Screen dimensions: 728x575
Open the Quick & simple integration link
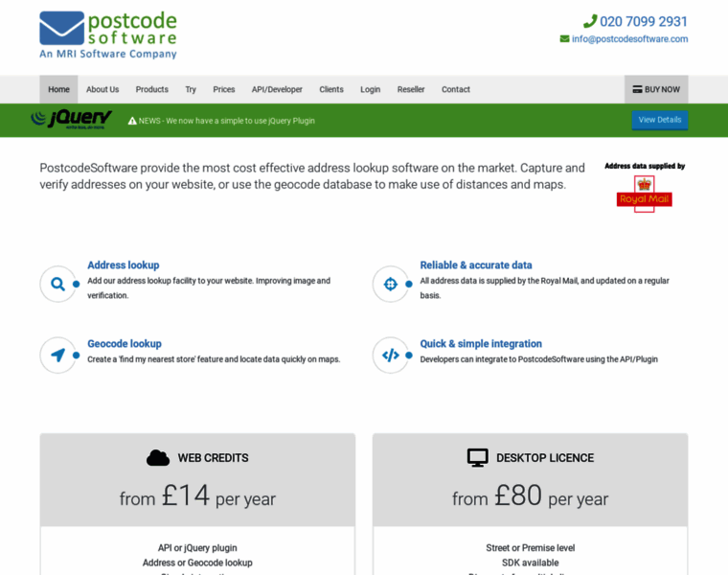(481, 344)
